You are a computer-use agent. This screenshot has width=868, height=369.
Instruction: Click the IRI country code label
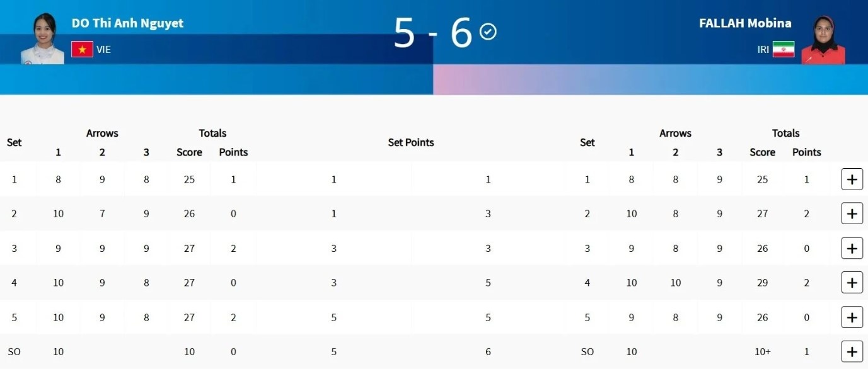(x=763, y=49)
